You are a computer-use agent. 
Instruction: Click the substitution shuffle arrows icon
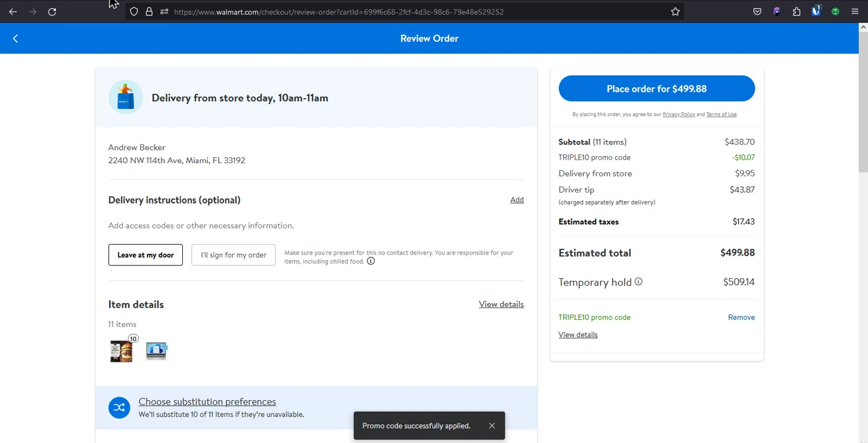pyautogui.click(x=119, y=408)
